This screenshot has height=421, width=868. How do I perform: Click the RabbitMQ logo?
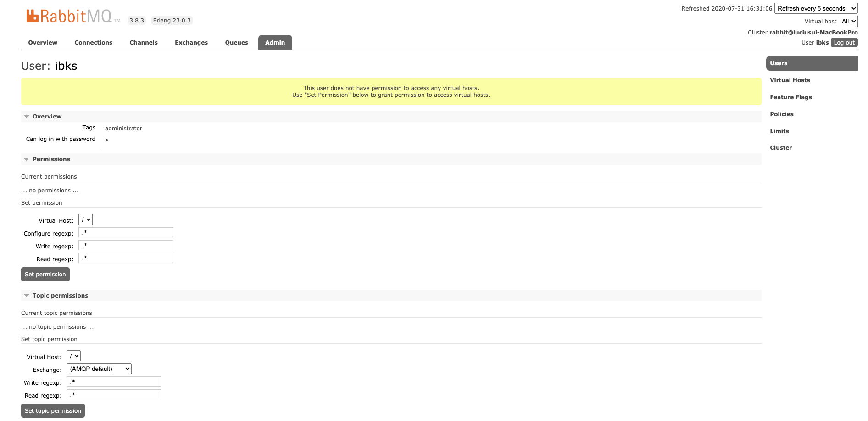click(73, 16)
